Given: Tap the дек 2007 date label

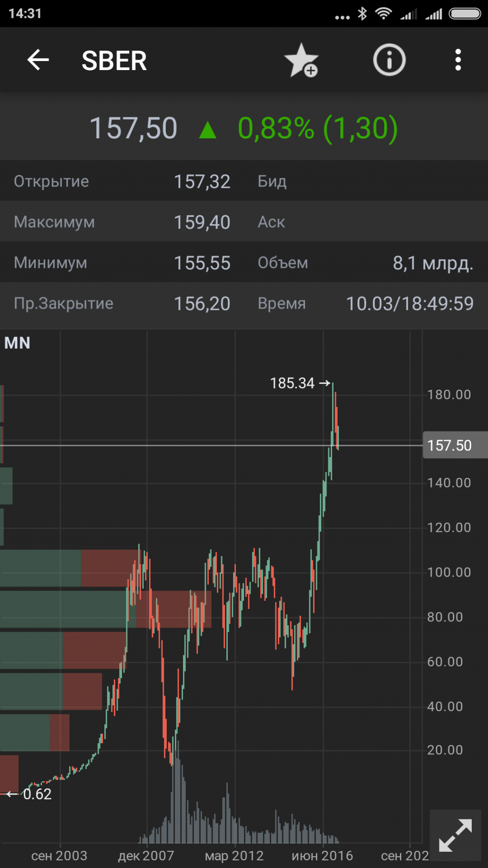Looking at the screenshot, I should click(x=146, y=856).
